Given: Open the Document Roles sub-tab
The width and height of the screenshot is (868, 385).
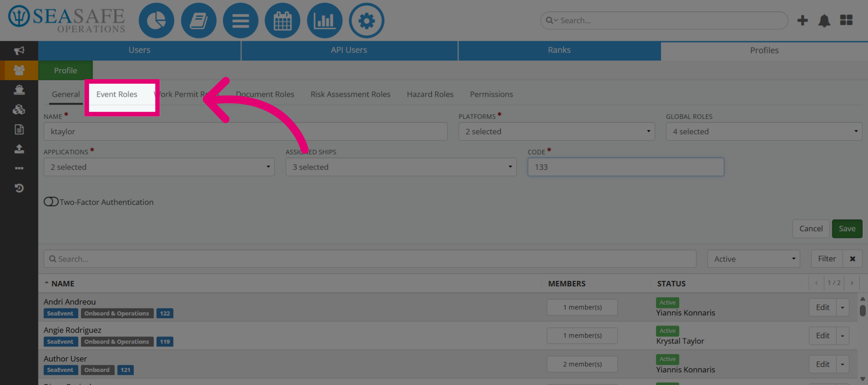Looking at the screenshot, I should point(265,94).
